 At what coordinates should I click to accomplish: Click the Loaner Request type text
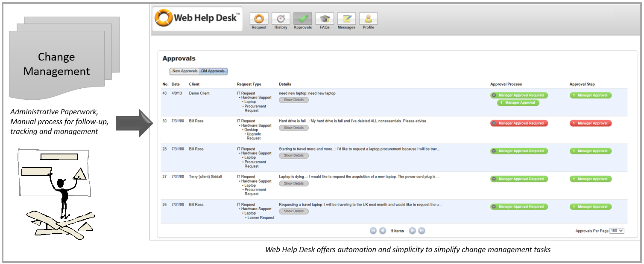point(261,218)
